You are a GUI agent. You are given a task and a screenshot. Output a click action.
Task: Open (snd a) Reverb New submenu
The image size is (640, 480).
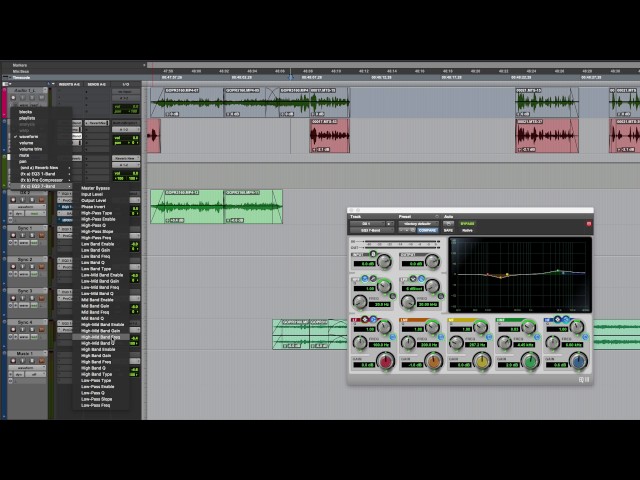(41, 168)
